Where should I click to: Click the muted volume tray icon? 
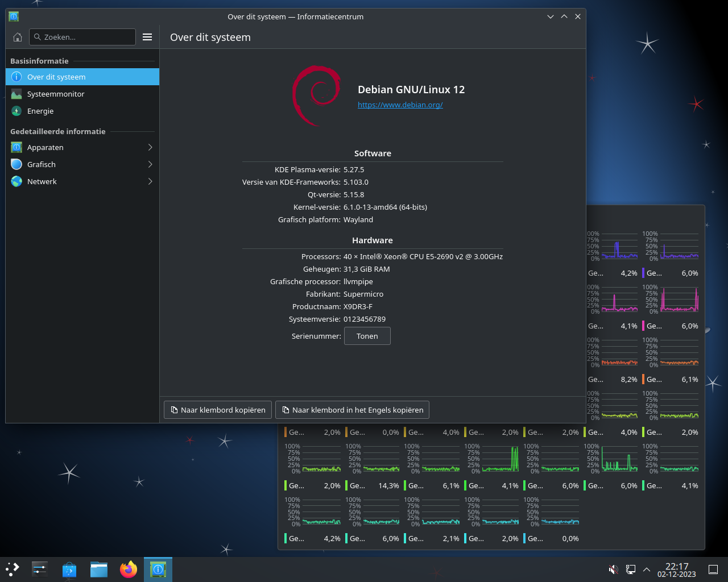pos(614,569)
